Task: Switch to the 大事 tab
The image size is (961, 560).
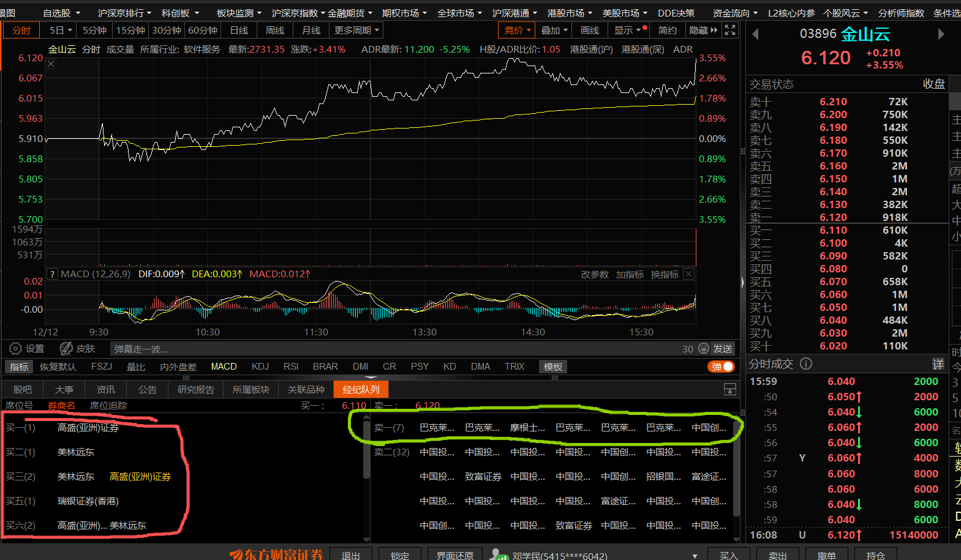Action: (x=64, y=389)
